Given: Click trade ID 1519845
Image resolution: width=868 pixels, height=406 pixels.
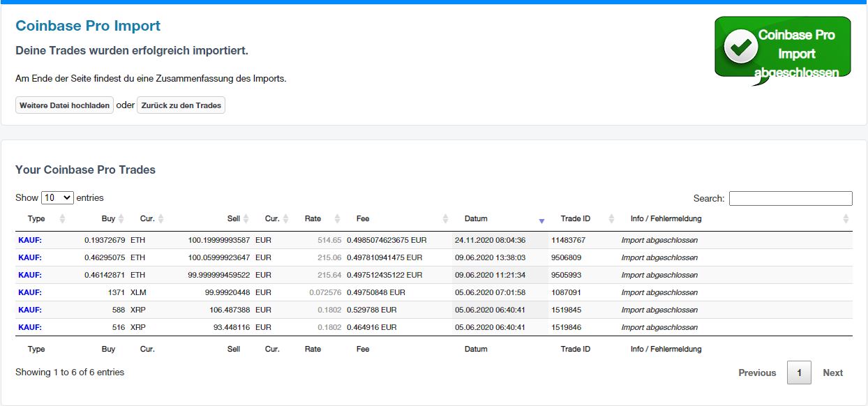Looking at the screenshot, I should pyautogui.click(x=566, y=310).
